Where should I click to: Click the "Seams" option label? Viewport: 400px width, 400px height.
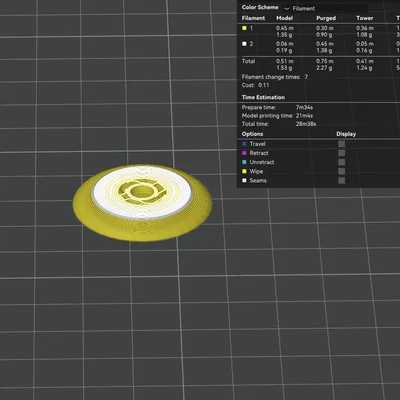point(258,180)
